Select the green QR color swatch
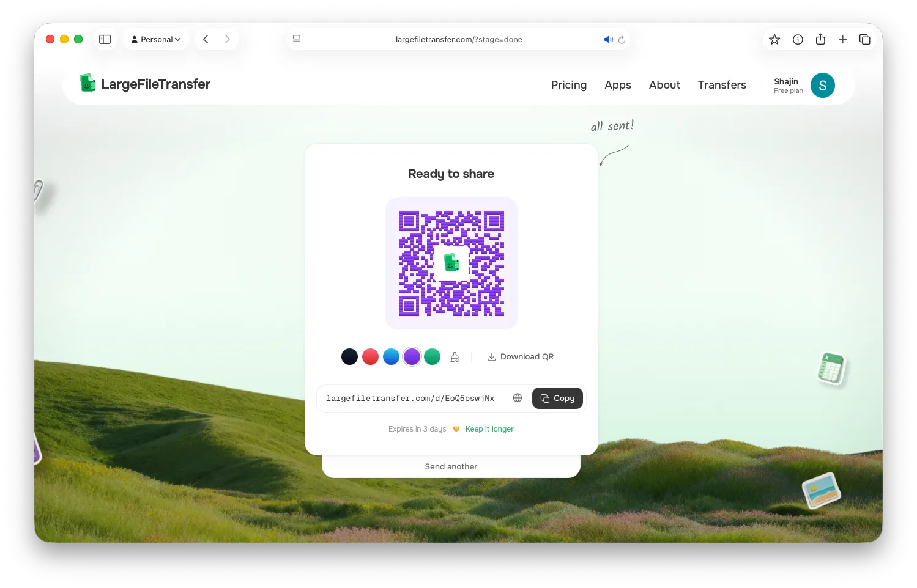The image size is (917, 588). pyautogui.click(x=433, y=356)
